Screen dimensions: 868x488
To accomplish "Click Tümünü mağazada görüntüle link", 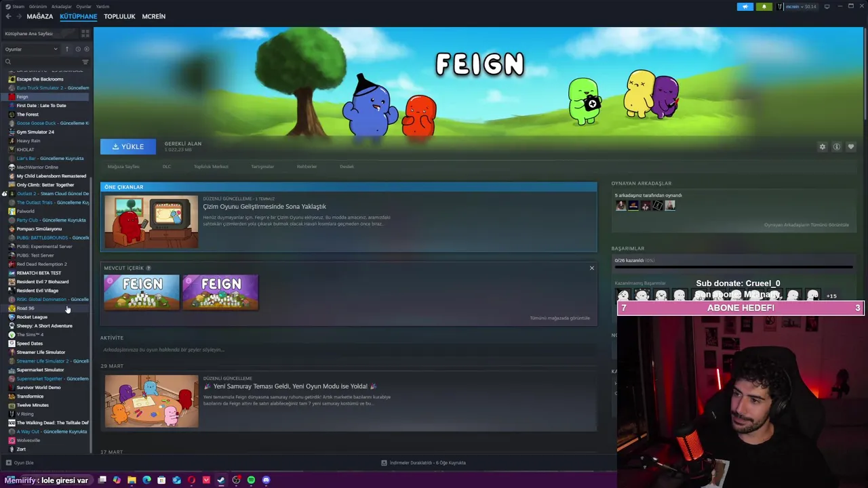I will click(559, 318).
